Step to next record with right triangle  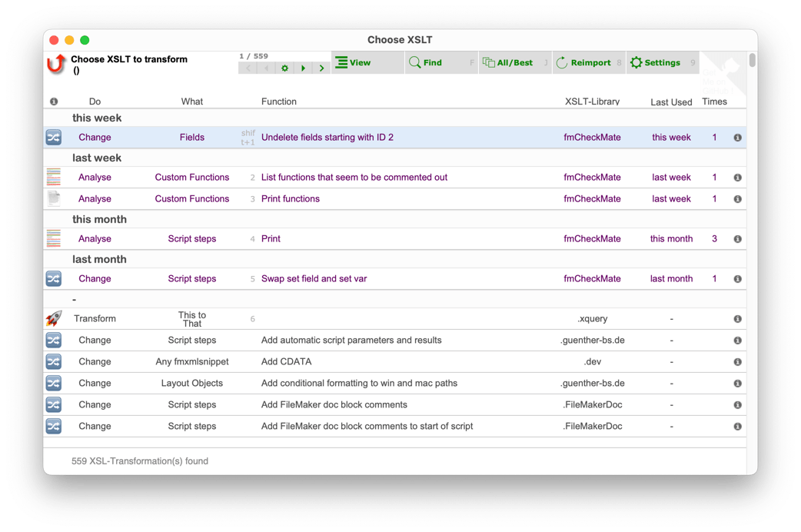pyautogui.click(x=303, y=68)
